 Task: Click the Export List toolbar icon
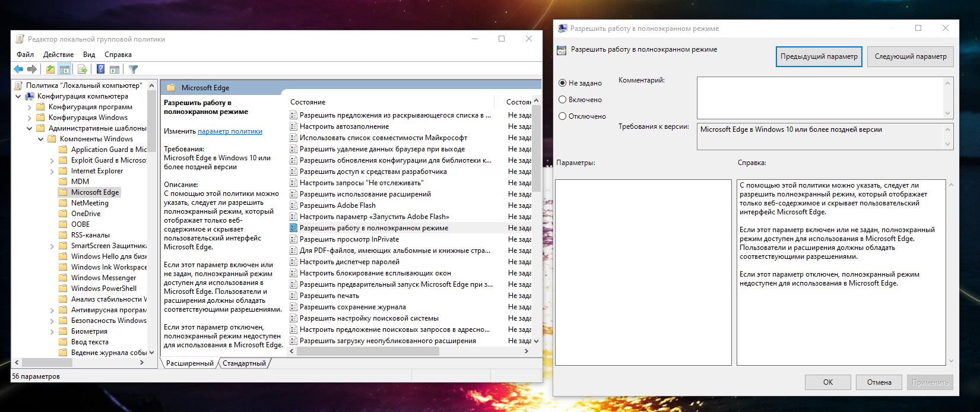pos(83,69)
